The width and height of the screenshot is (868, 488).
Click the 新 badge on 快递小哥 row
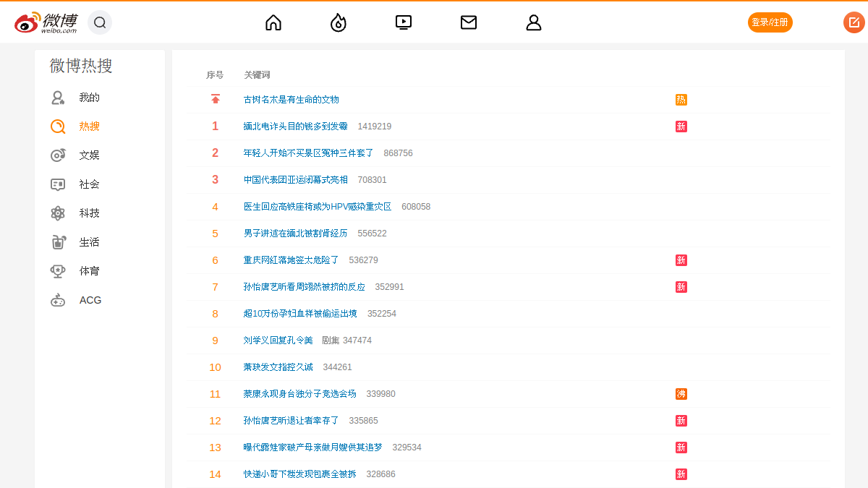tap(681, 474)
